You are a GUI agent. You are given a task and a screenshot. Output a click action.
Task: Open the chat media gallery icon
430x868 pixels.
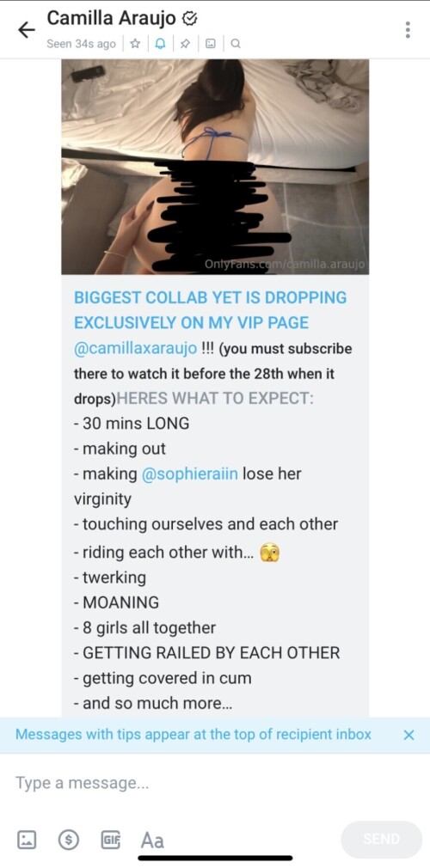211,45
